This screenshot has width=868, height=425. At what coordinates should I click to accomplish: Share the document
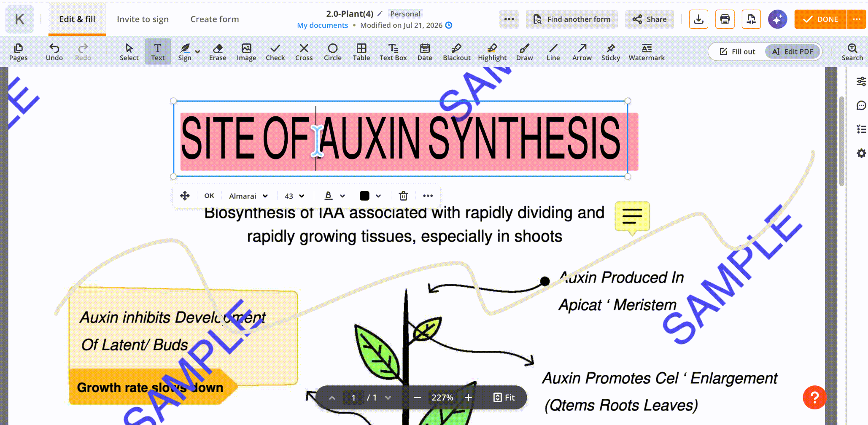click(x=650, y=19)
